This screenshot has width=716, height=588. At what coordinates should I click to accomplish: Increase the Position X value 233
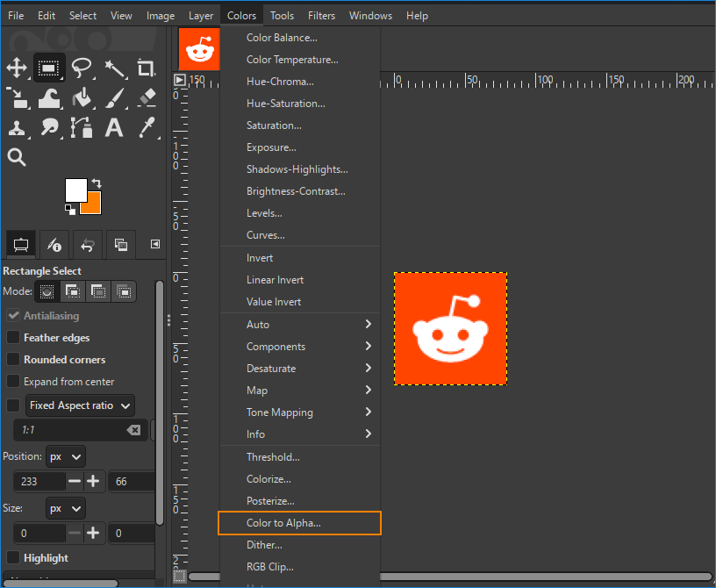pos(93,481)
